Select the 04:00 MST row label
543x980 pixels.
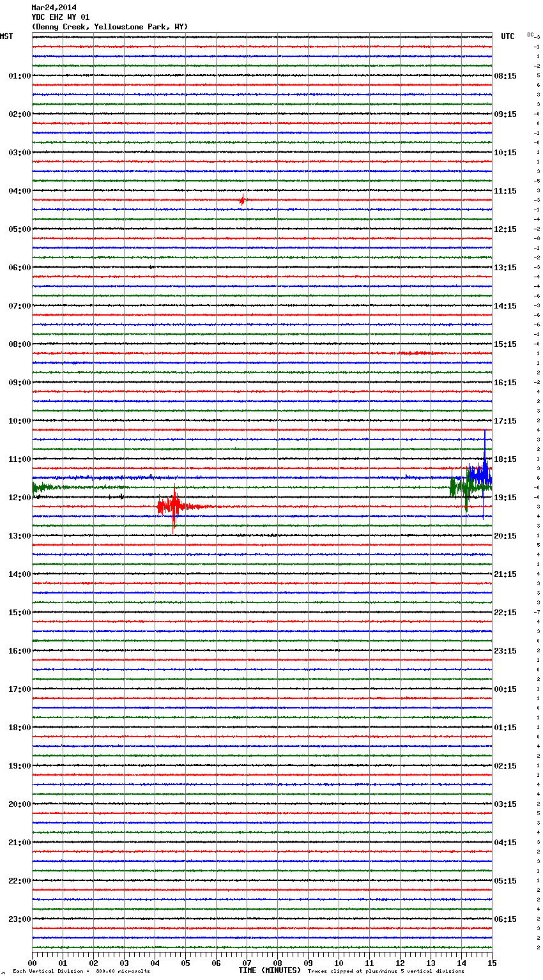[x=20, y=191]
